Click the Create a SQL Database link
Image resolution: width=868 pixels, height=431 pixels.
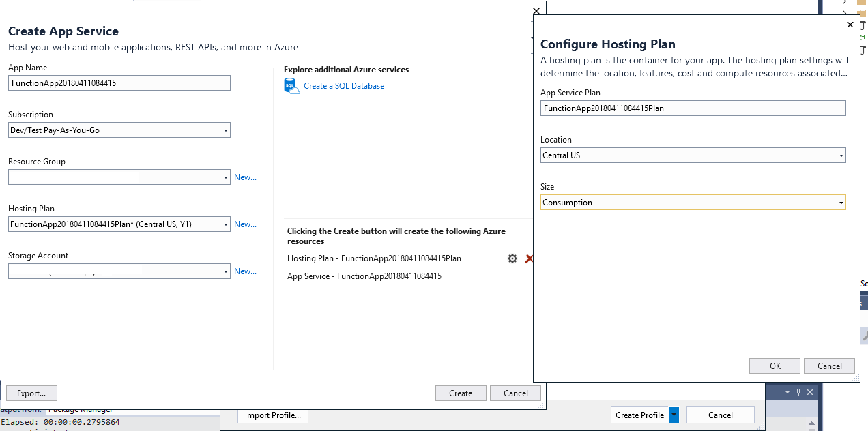(344, 86)
